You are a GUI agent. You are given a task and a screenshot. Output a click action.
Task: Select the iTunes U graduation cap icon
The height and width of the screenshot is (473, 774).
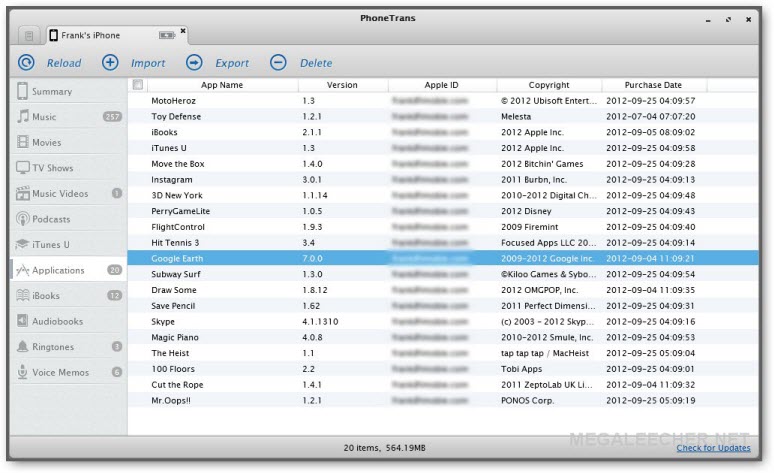click(x=23, y=244)
